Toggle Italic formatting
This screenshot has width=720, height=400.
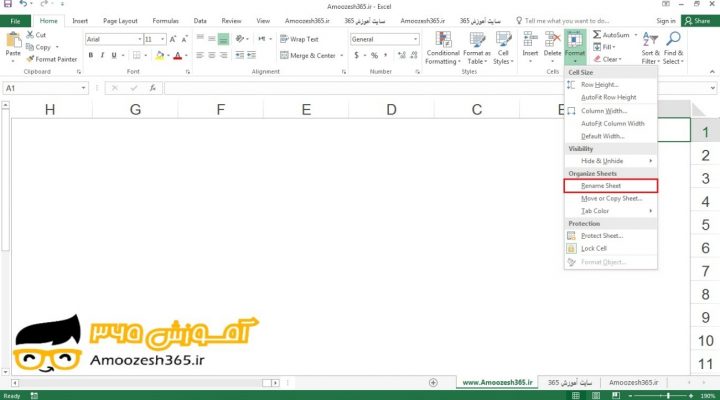click(102, 56)
